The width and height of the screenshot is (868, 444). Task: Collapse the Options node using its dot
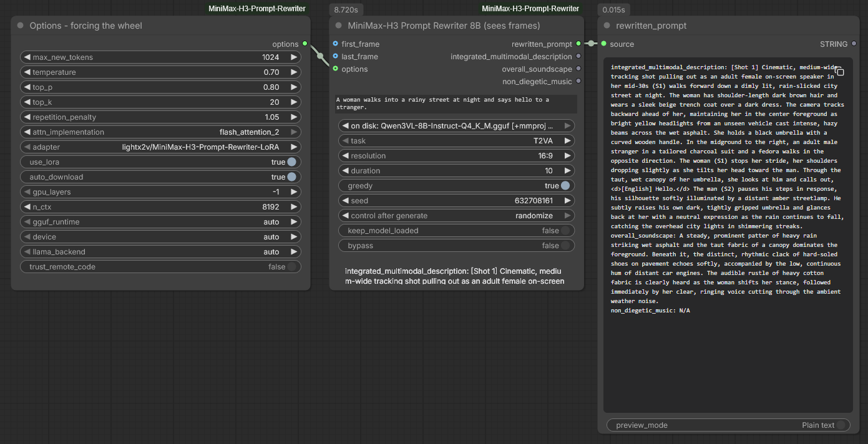pyautogui.click(x=21, y=26)
